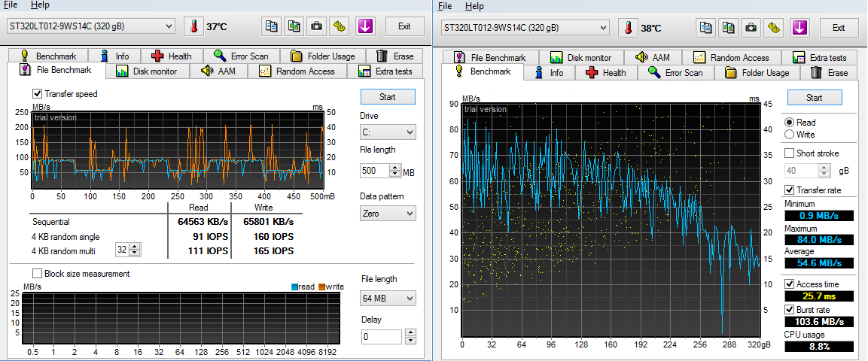The height and width of the screenshot is (361, 868).
Task: Click the purple down-arrow save icon in right window
Action: (799, 27)
